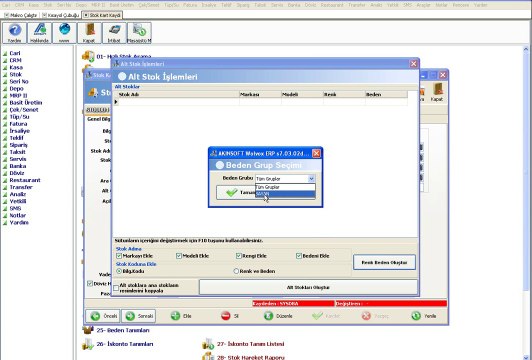Open the Araçlar menu in menu bar

(423, 5)
